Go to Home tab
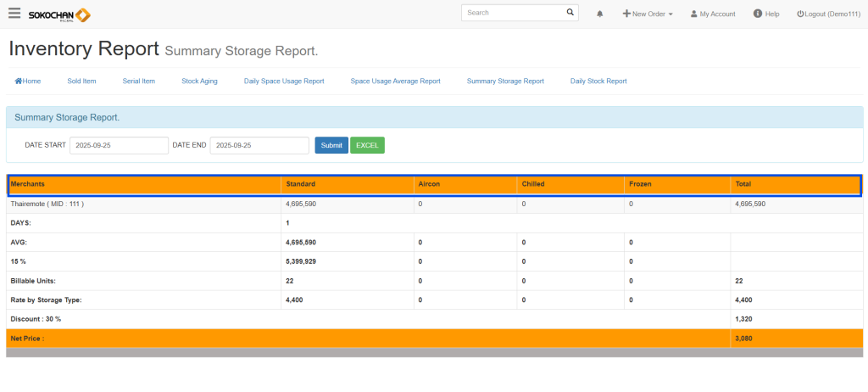 pos(28,81)
